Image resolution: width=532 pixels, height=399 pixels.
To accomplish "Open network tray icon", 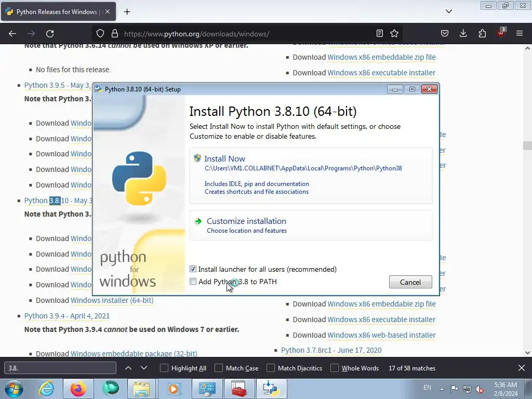I will [x=467, y=389].
